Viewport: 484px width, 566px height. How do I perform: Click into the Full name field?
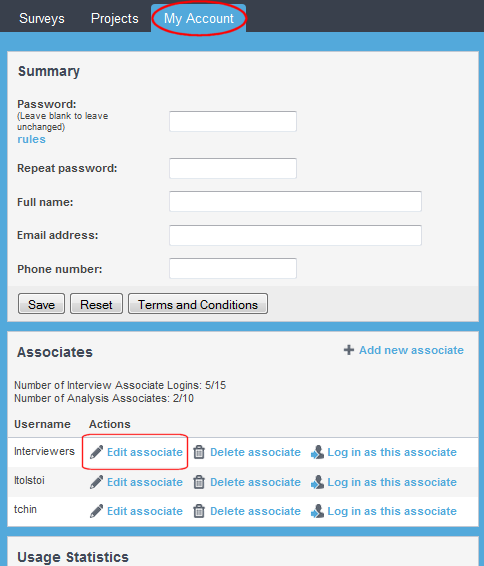tap(295, 201)
